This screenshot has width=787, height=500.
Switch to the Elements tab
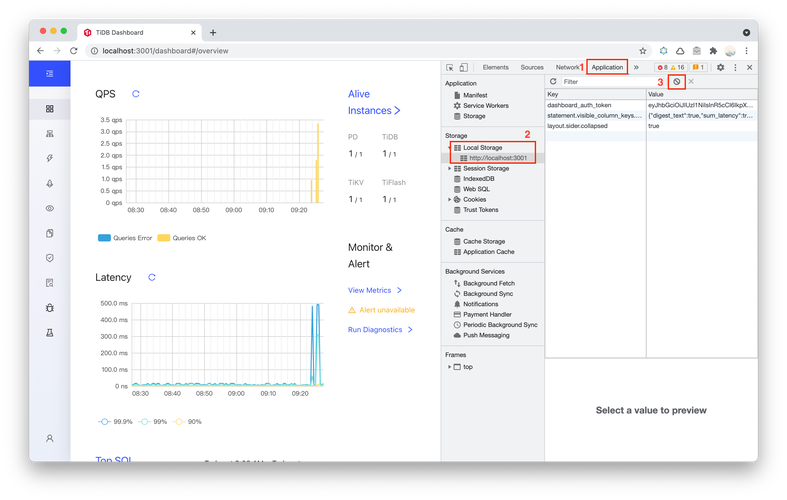coord(495,67)
